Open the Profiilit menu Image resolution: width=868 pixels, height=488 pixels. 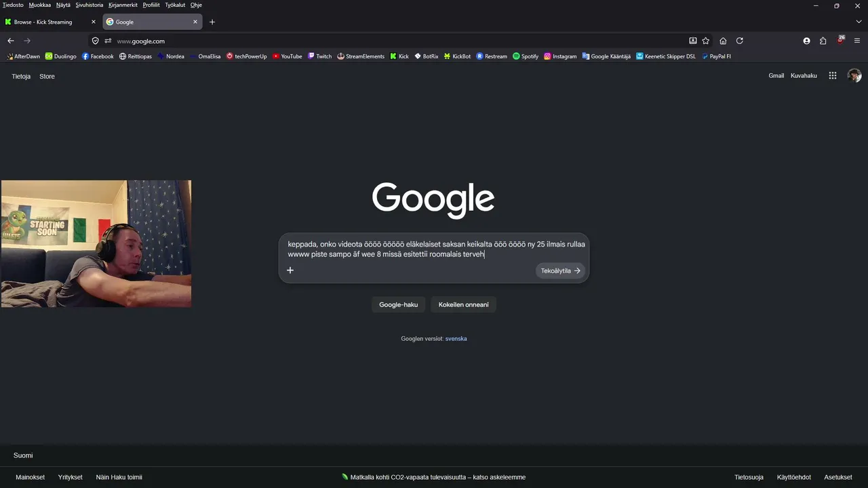(151, 5)
